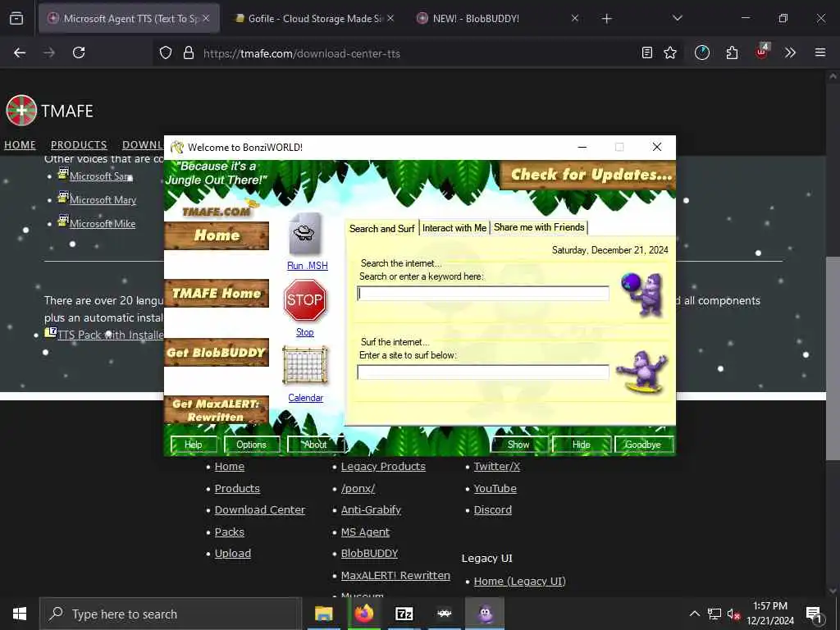Click Check for Updates banner
The height and width of the screenshot is (630, 840).
tap(588, 176)
